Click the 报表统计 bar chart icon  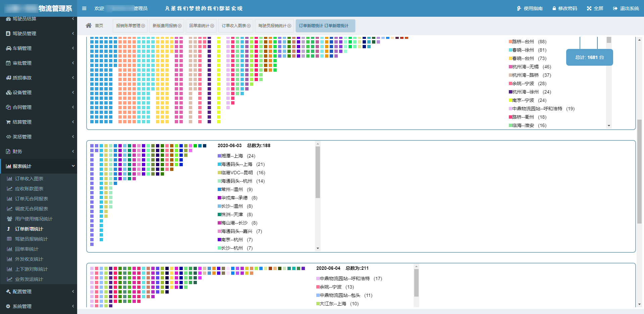8,166
